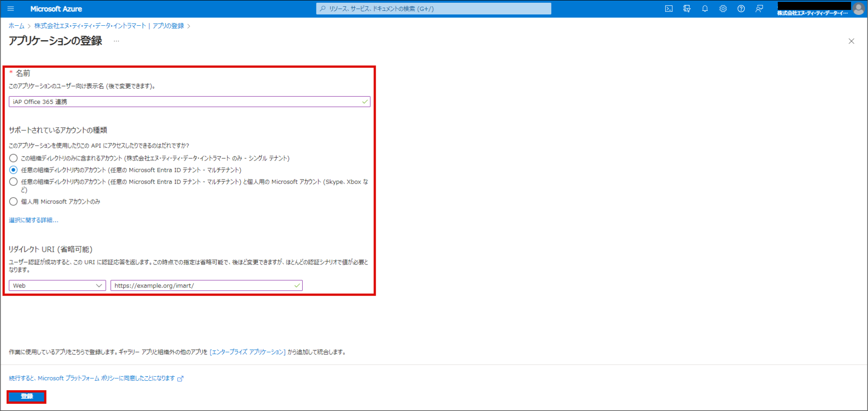Open the help question mark menu

point(741,9)
